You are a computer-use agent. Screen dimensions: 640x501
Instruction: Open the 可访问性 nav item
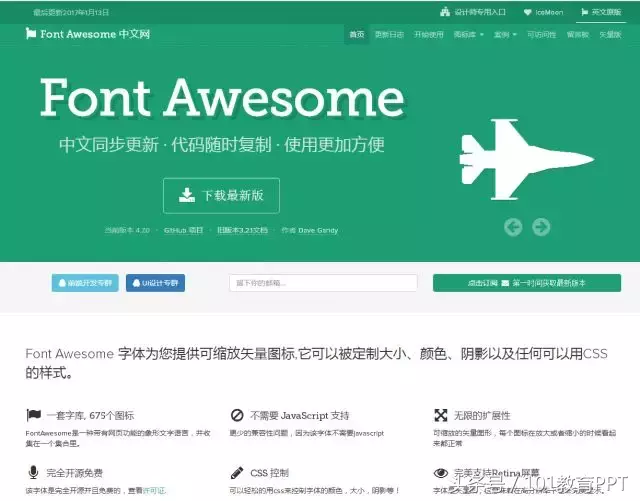pos(541,35)
